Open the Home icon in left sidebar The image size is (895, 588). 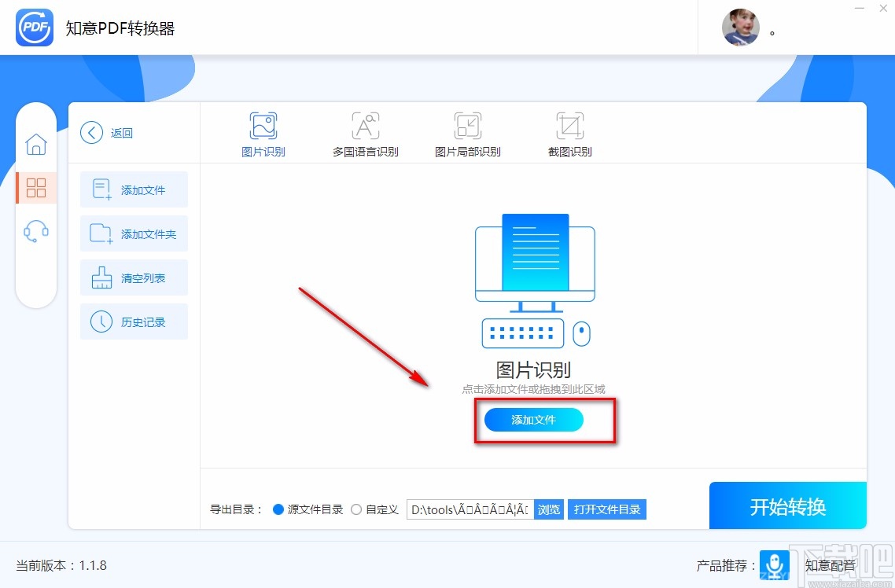[x=35, y=144]
